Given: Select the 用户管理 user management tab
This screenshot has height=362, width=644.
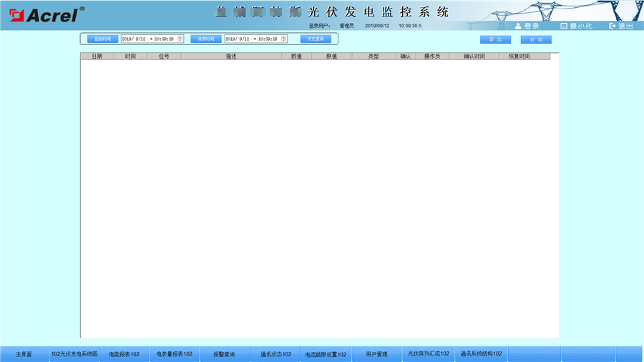Looking at the screenshot, I should (376, 354).
